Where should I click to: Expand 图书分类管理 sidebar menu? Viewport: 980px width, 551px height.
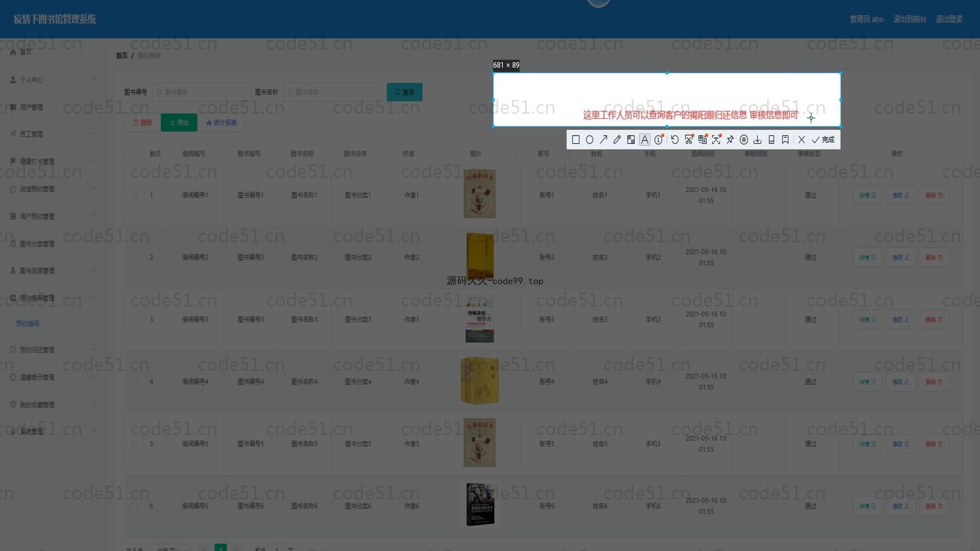click(53, 244)
